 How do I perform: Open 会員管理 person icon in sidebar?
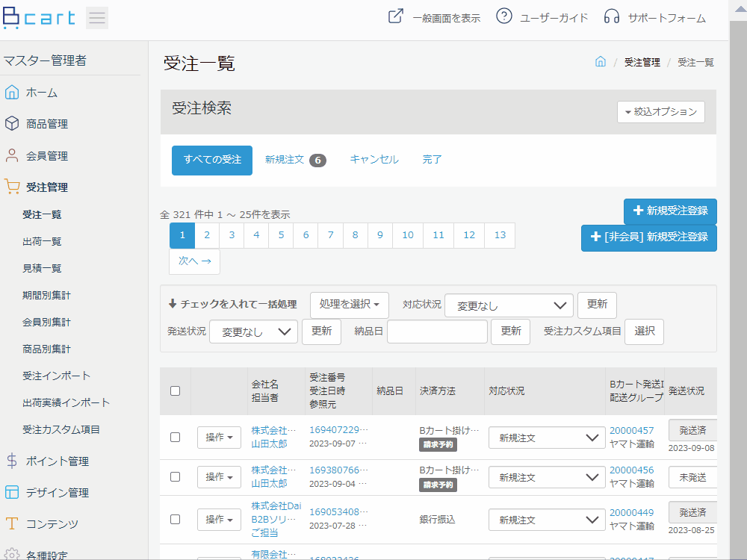[x=12, y=155]
